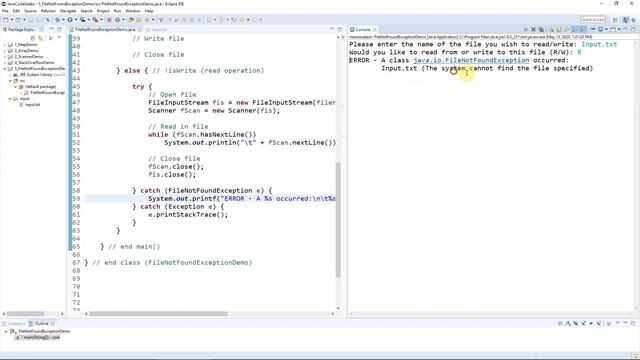640x360 pixels.
Task: Click Remove All Terminated Launches icon
Action: (x=541, y=29)
